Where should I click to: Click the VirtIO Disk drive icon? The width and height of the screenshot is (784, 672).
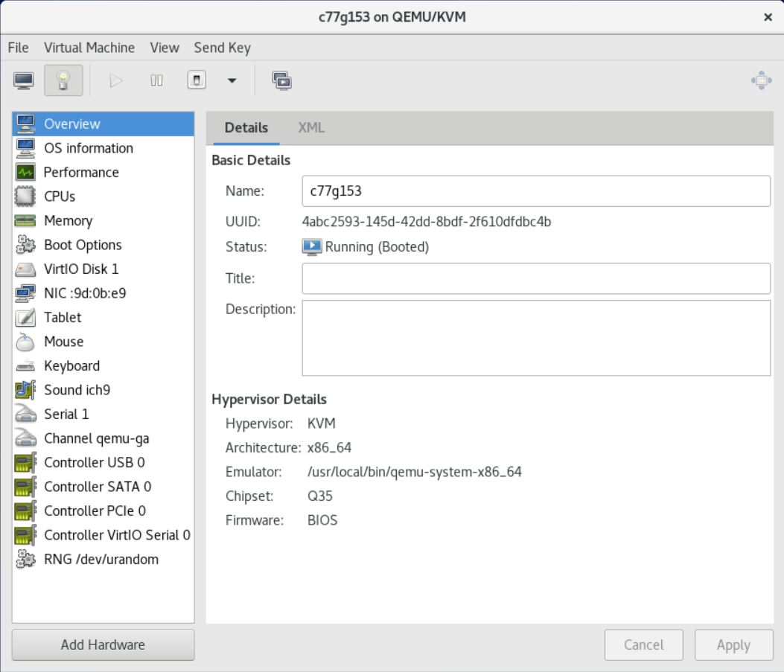coord(25,269)
